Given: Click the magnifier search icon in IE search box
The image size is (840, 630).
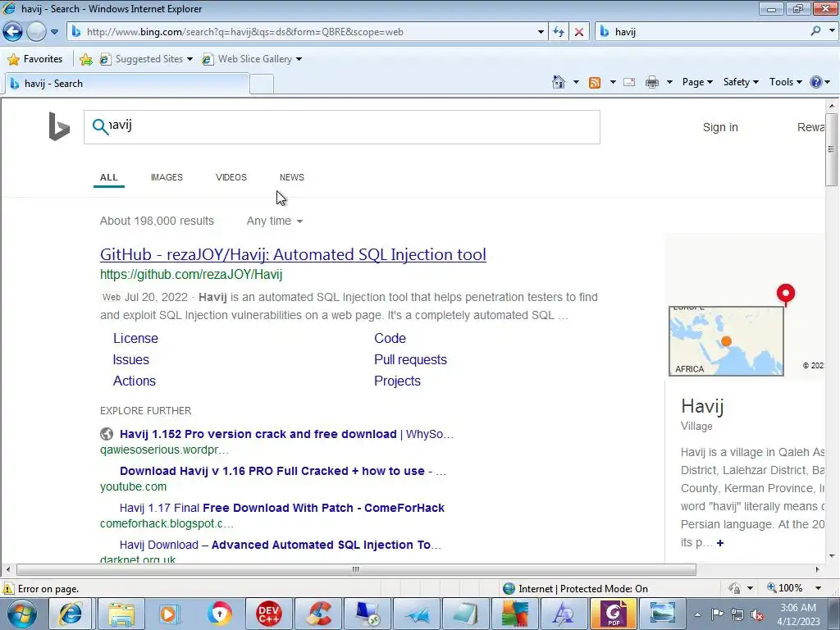Looking at the screenshot, I should tap(815, 31).
